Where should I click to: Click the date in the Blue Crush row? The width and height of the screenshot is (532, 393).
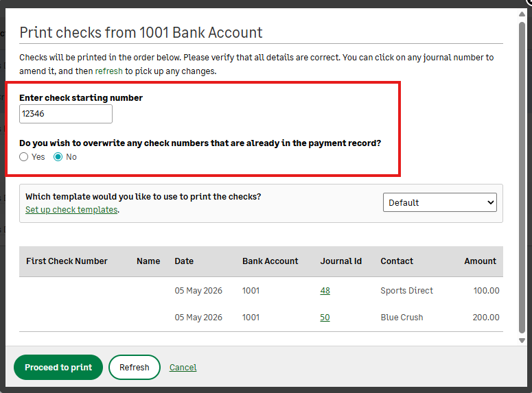click(x=198, y=318)
